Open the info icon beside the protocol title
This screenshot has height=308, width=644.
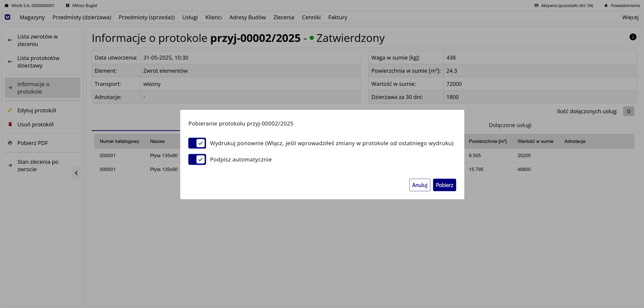click(x=633, y=37)
